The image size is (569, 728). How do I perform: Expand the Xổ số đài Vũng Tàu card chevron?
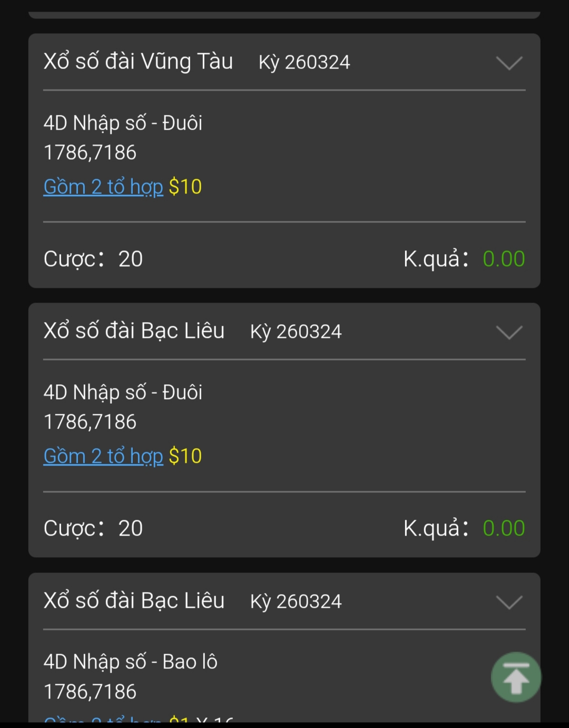click(x=509, y=63)
